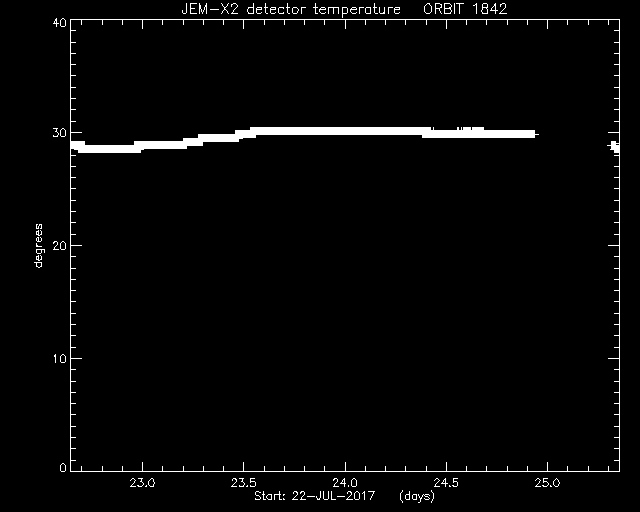
Task: Click the y-axis tick label 0
Action: click(x=63, y=467)
